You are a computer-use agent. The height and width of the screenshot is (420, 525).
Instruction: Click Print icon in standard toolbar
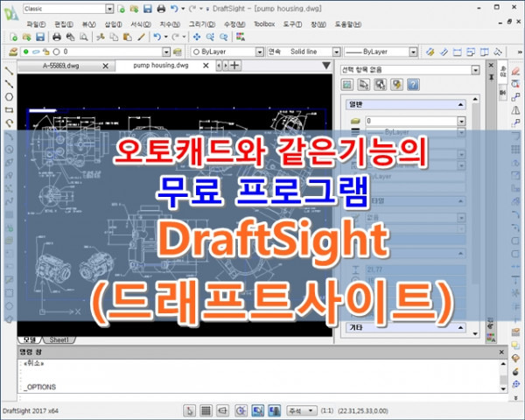click(57, 37)
